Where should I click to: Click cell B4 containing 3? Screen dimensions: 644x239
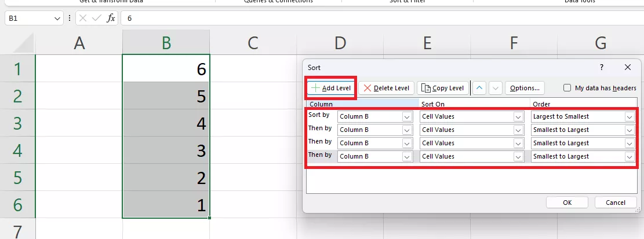coord(166,150)
